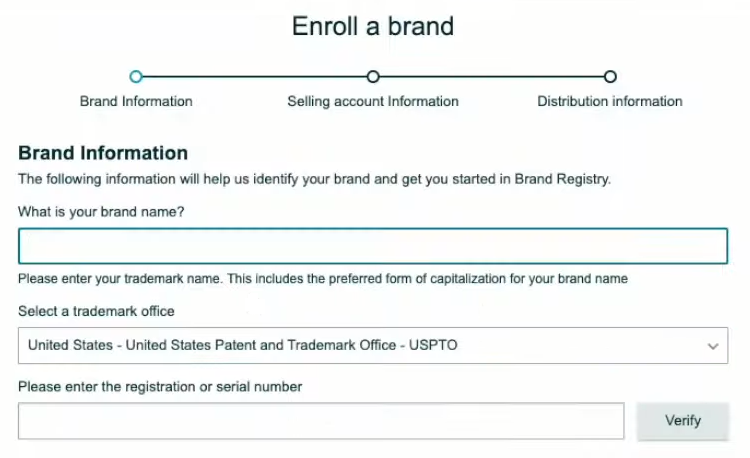Click the "Select a trademark office" label
750x458 pixels.
96,311
